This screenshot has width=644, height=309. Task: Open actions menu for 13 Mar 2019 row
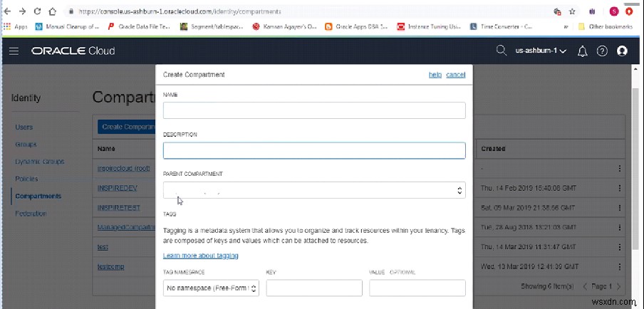pyautogui.click(x=619, y=267)
